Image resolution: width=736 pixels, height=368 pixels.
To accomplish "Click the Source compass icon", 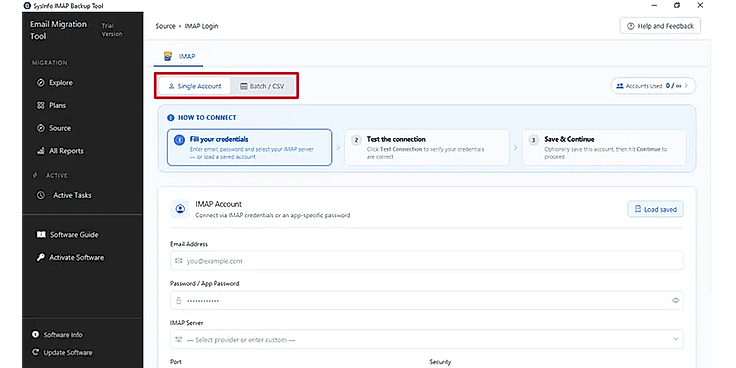I will click(x=40, y=128).
